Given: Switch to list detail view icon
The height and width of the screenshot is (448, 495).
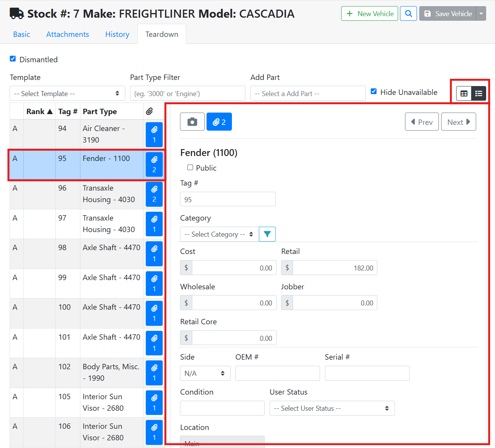Looking at the screenshot, I should tap(479, 93).
